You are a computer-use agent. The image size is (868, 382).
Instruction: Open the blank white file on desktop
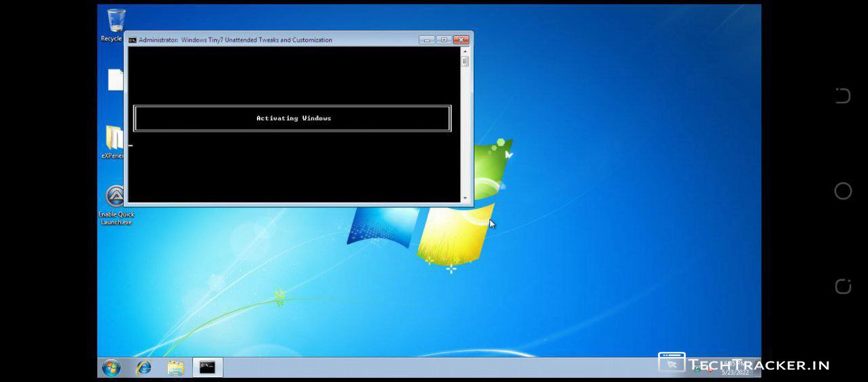click(116, 80)
